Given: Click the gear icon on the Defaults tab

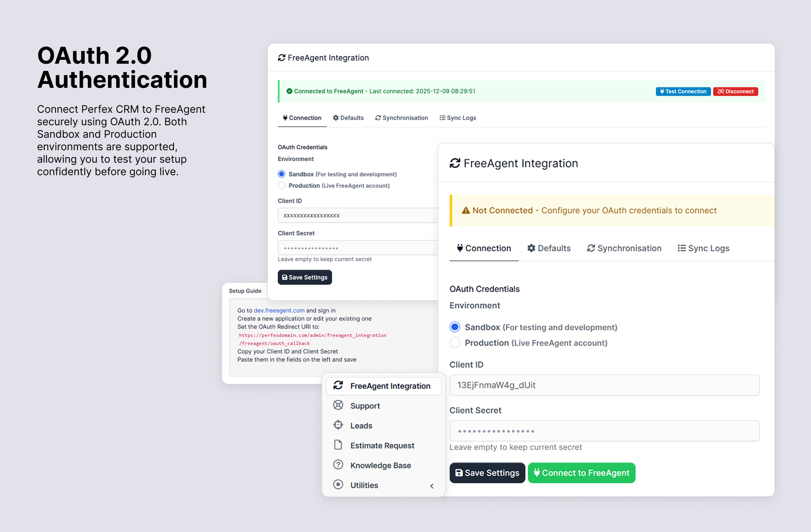Looking at the screenshot, I should point(531,248).
